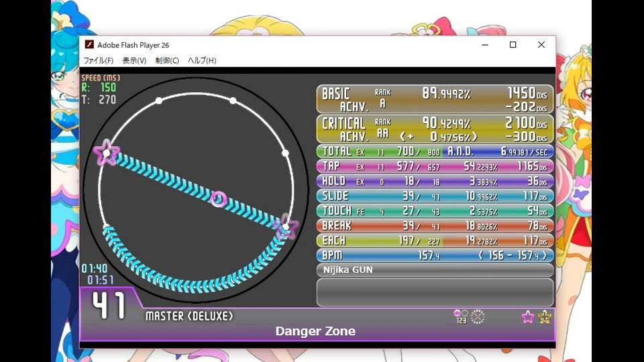Open the ヘルプ(H) menu
This screenshot has height=362, width=644.
[x=202, y=60]
